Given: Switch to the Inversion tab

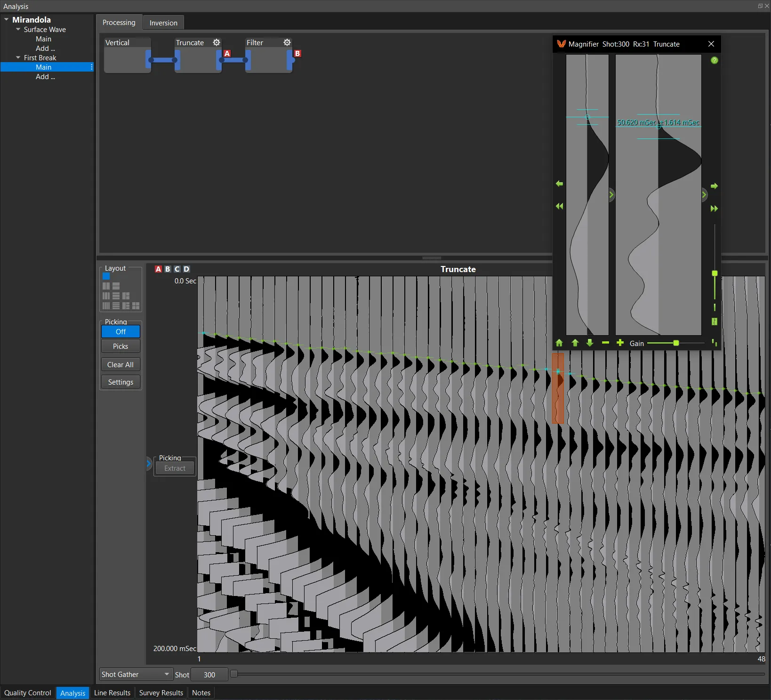Looking at the screenshot, I should [x=163, y=23].
